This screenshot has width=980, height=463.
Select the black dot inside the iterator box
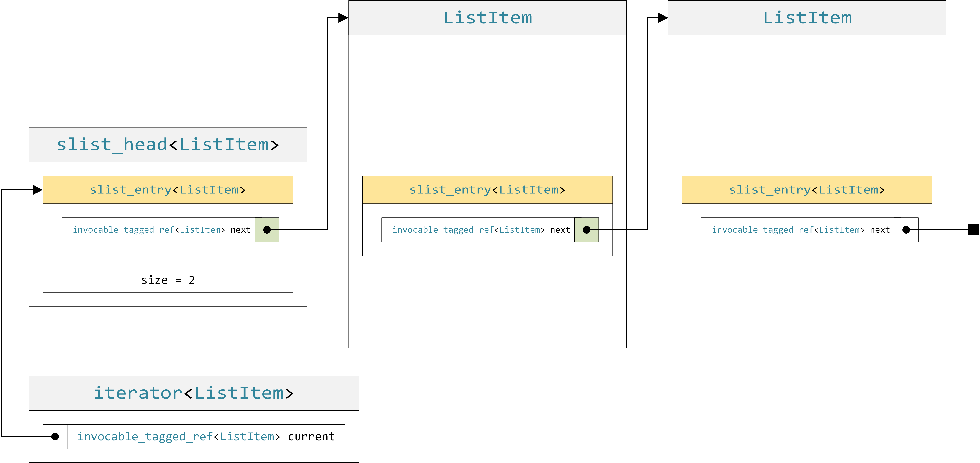click(x=55, y=436)
